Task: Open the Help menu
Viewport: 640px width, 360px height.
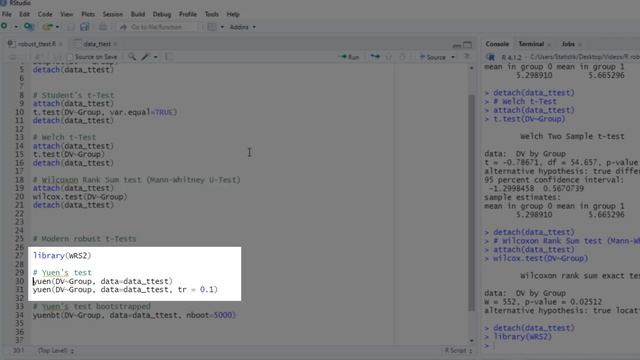Action: (x=233, y=14)
